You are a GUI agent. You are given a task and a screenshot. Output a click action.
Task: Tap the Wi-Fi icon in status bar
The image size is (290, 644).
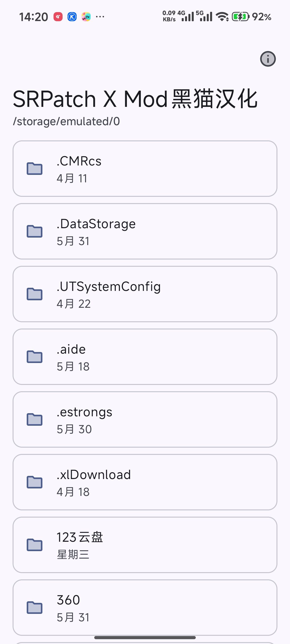[x=222, y=17]
